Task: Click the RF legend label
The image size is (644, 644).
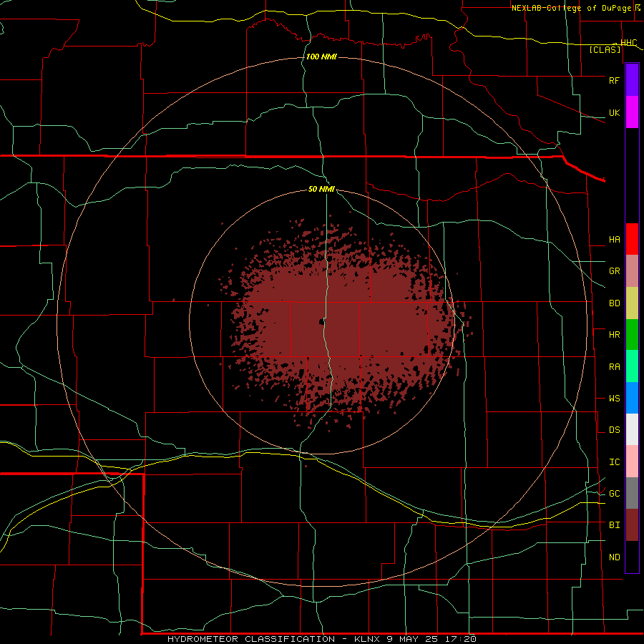Action: coord(615,80)
